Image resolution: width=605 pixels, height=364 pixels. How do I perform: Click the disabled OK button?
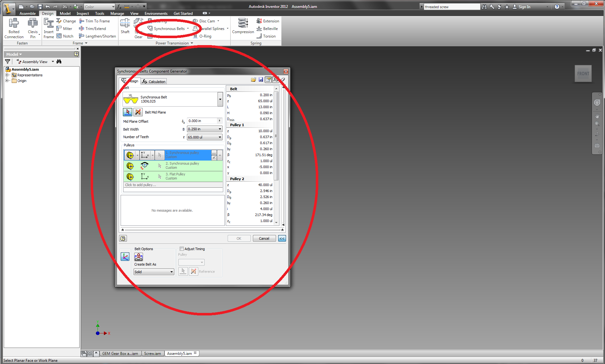tap(239, 238)
